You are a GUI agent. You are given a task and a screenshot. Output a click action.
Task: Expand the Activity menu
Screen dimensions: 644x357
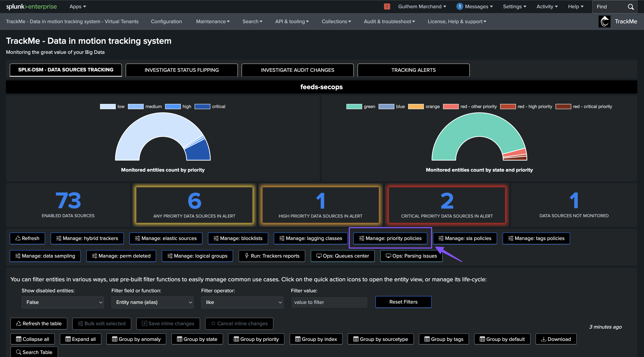pos(547,7)
